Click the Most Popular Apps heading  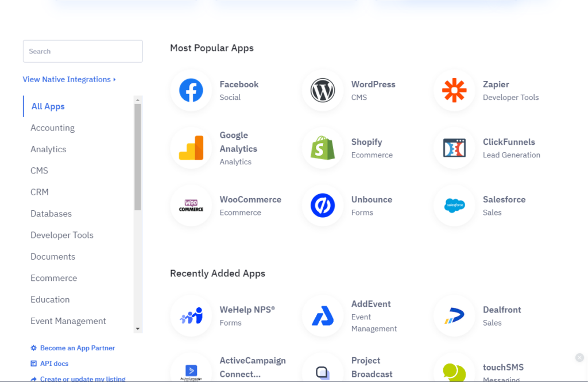coord(212,48)
